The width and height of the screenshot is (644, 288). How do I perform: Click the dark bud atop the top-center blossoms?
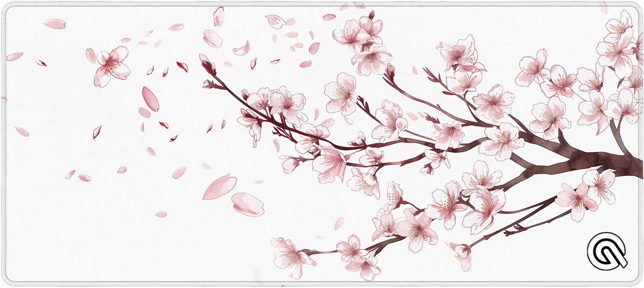[372, 14]
